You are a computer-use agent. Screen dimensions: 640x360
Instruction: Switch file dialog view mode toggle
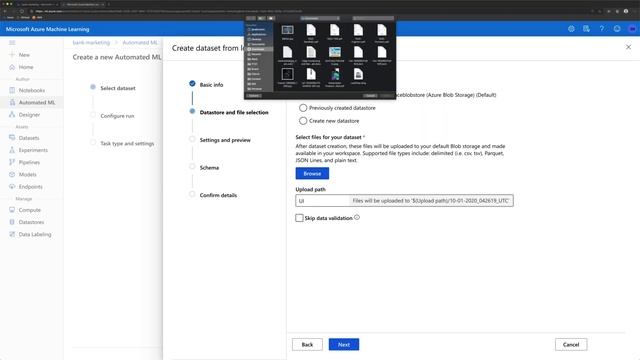pos(261,18)
